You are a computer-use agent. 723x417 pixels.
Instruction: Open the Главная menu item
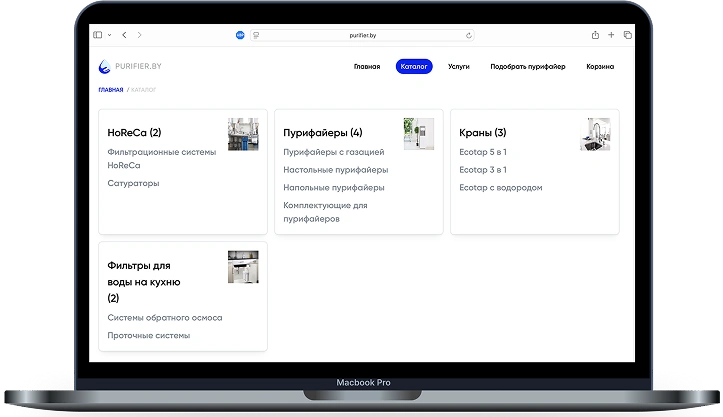[x=367, y=67]
